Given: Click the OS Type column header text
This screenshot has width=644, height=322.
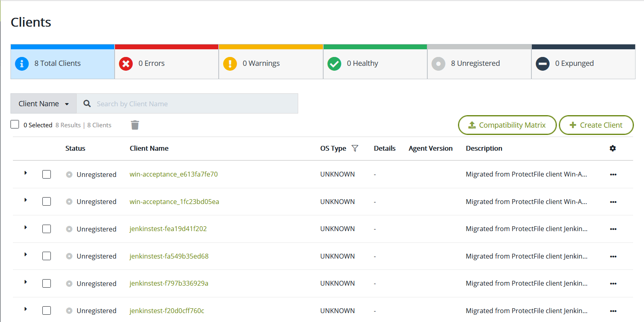Looking at the screenshot, I should click(x=333, y=148).
